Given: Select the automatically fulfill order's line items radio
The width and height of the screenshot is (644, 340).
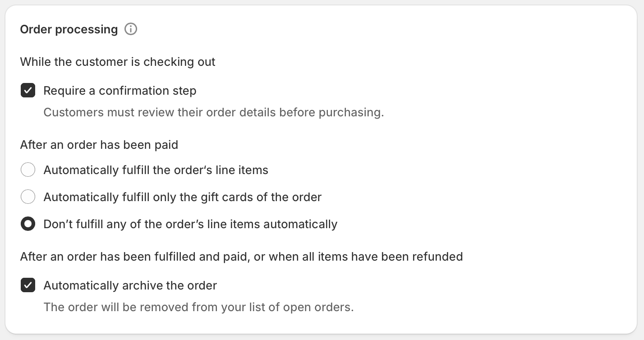Looking at the screenshot, I should pos(28,170).
